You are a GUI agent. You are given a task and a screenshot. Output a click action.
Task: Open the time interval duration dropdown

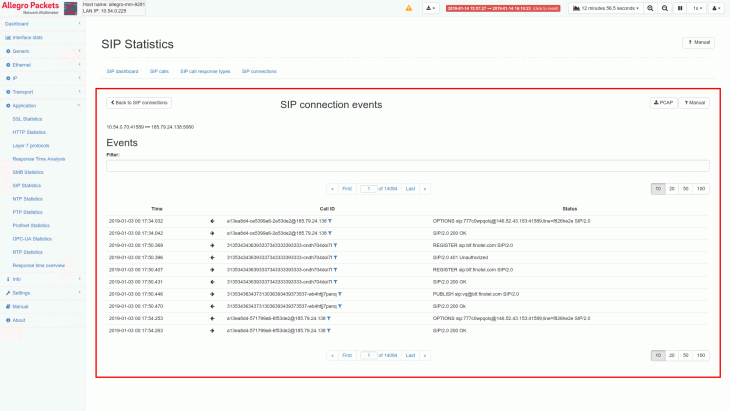point(605,8)
